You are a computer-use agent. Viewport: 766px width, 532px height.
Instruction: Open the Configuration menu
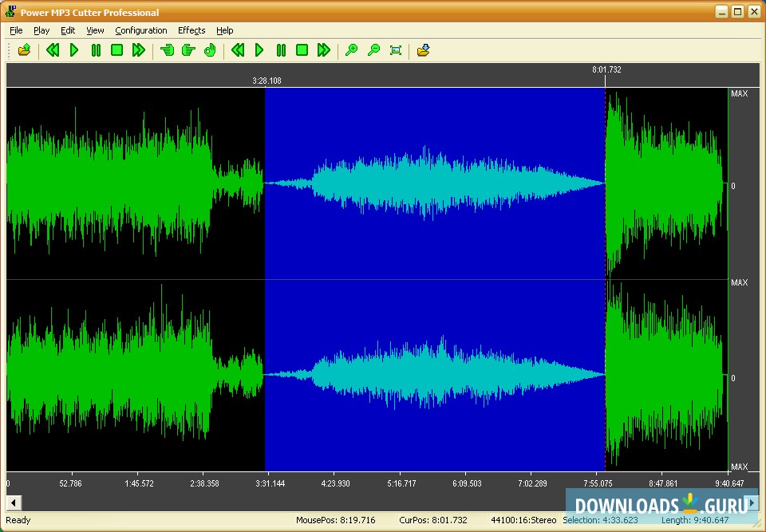pos(141,30)
